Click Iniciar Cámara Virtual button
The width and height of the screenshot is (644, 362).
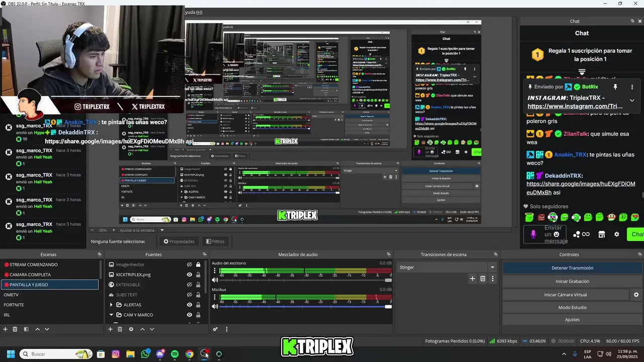tap(566, 295)
